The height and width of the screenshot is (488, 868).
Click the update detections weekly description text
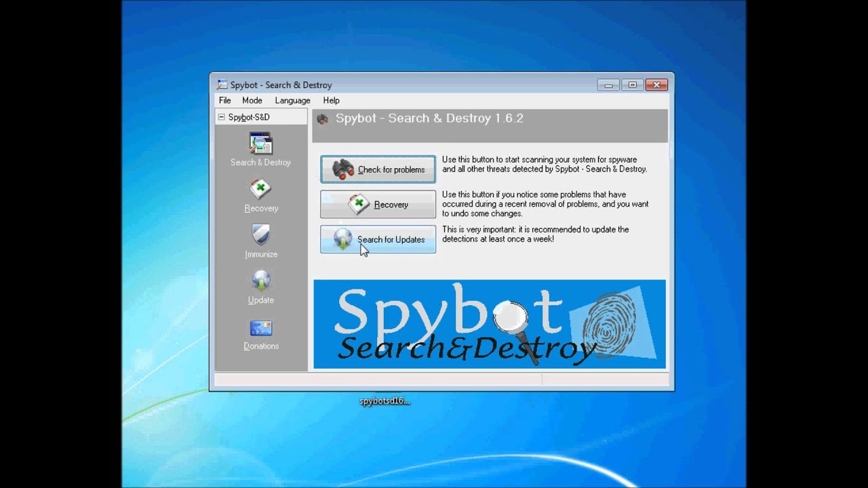[536, 235]
